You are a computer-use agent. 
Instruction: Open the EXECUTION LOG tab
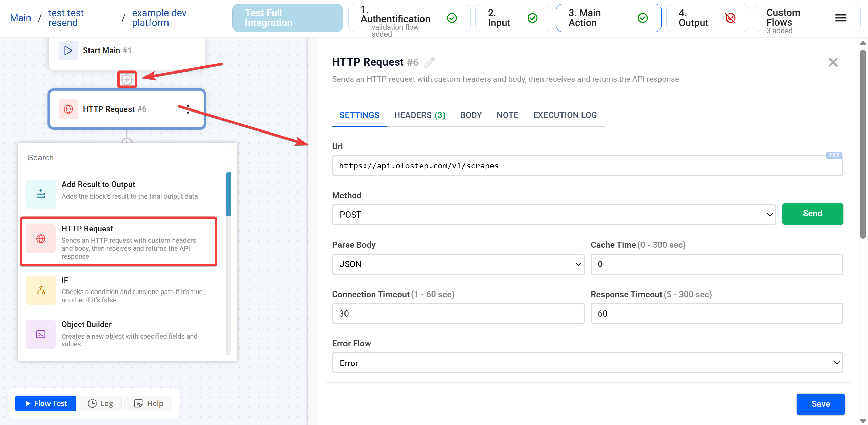point(565,115)
